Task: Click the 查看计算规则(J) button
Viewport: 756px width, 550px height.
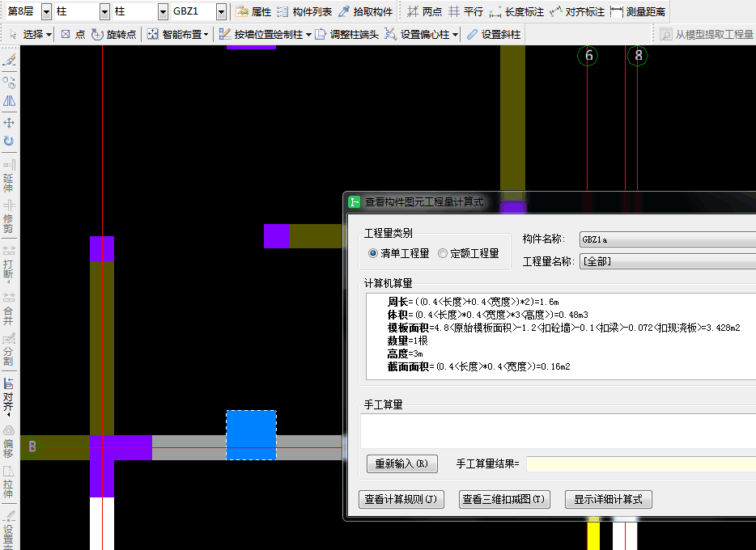Action: coord(401,499)
